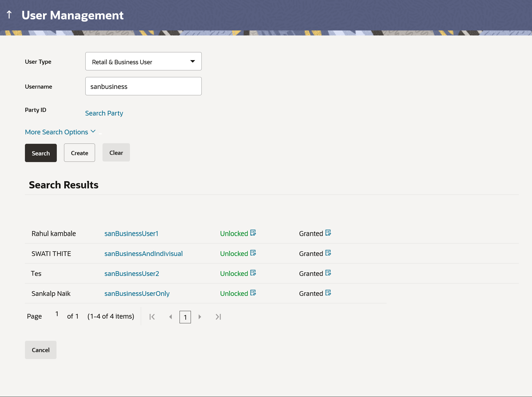Edit Granted access icon for Rahul kambale
This screenshot has width=532, height=397.
pyautogui.click(x=328, y=233)
